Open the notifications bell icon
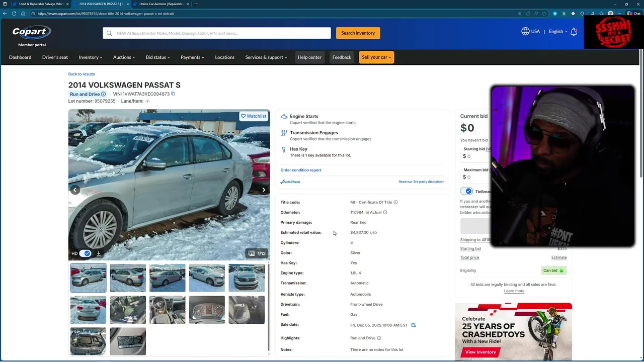Screen dimensions: 644x362 [x=574, y=32]
